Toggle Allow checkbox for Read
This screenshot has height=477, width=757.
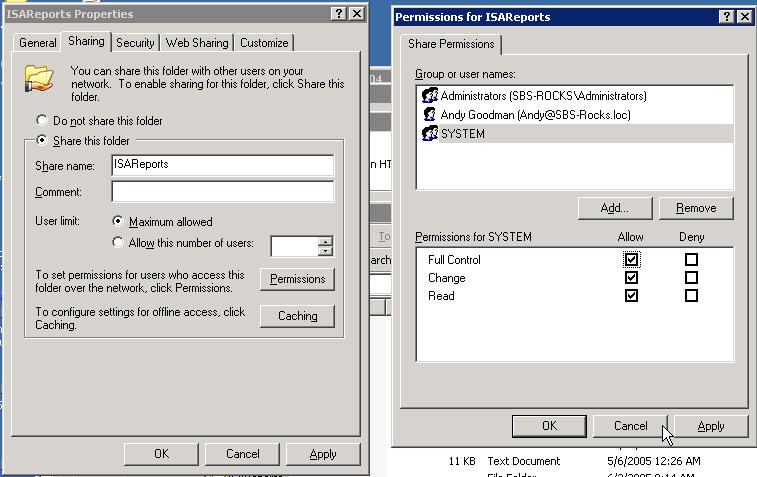pyautogui.click(x=631, y=295)
